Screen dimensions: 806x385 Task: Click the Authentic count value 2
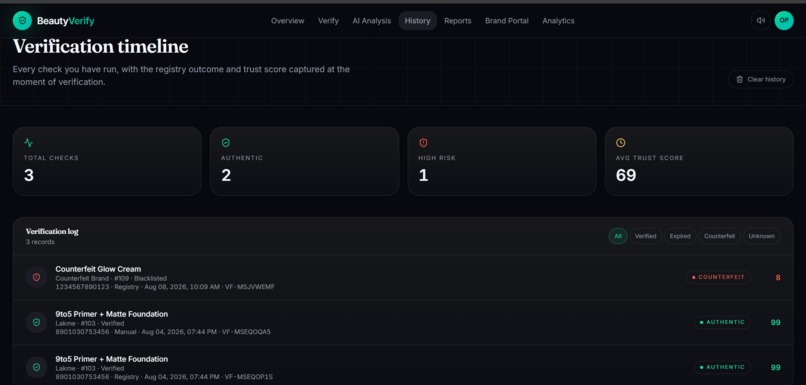[x=226, y=176]
